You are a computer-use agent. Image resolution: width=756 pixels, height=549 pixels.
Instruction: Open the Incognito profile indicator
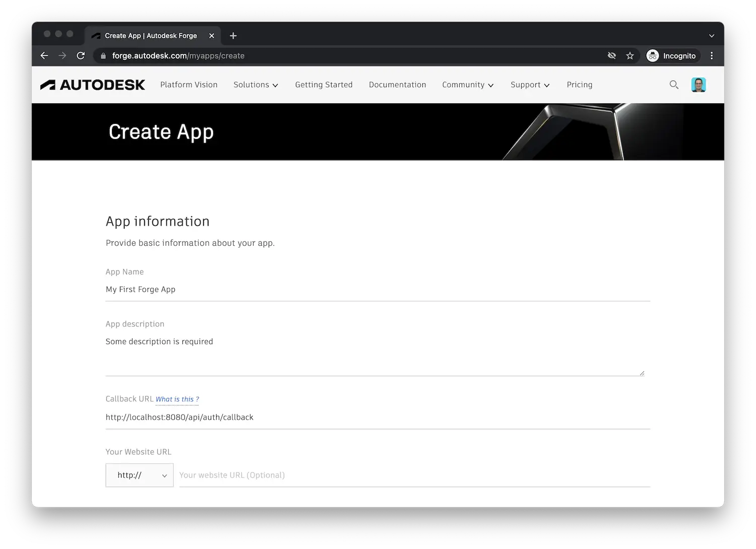coord(672,56)
